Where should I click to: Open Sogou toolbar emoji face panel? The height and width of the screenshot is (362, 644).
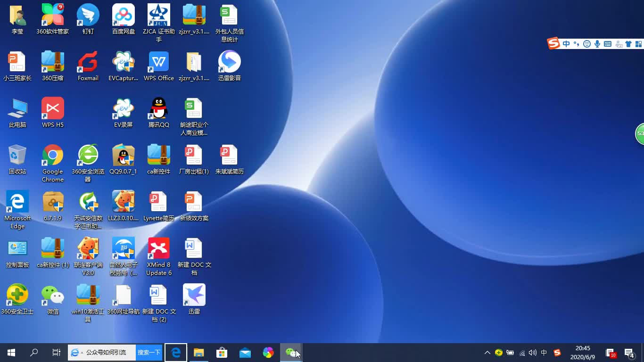point(587,44)
